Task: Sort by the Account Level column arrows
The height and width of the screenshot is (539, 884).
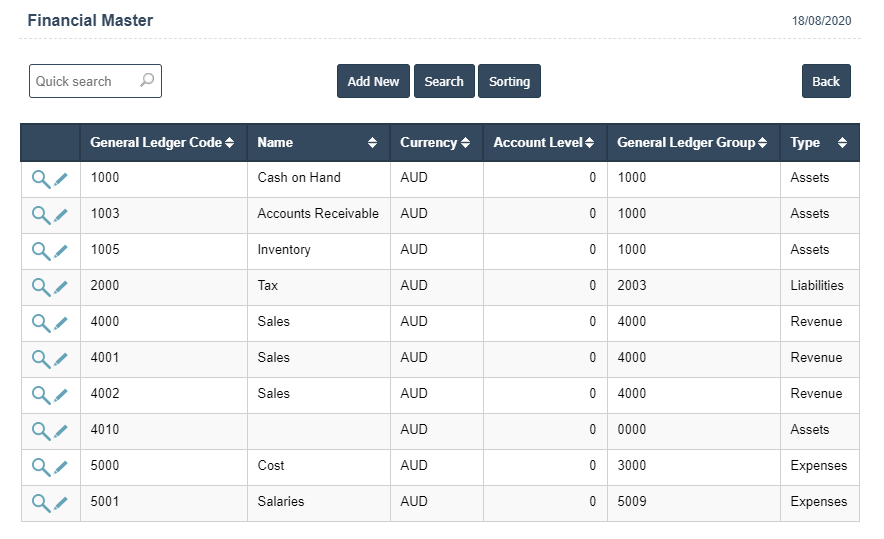Action: [589, 143]
